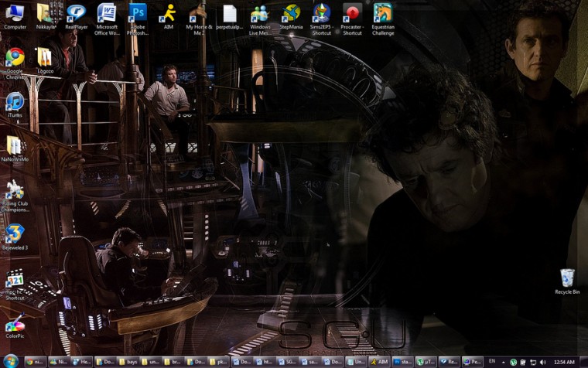Select the AIM desktop shortcut
The height and width of the screenshot is (368, 588).
168,16
